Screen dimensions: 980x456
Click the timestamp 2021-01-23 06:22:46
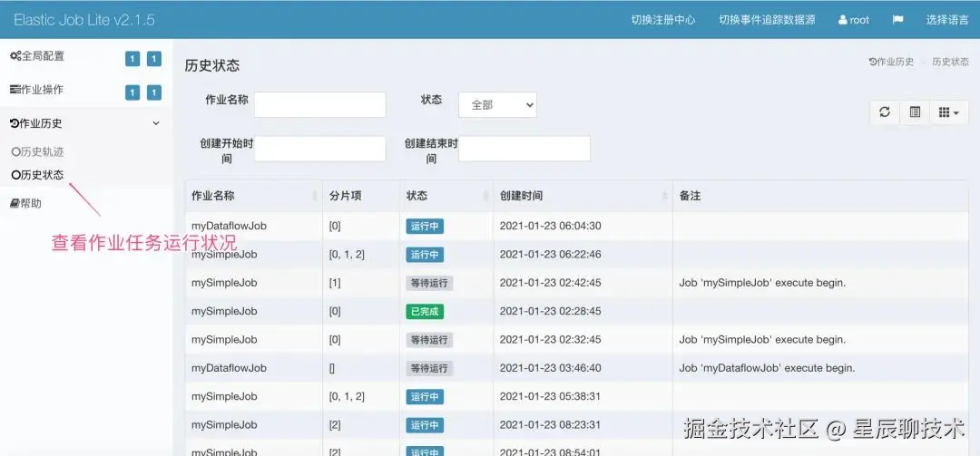pyautogui.click(x=551, y=255)
